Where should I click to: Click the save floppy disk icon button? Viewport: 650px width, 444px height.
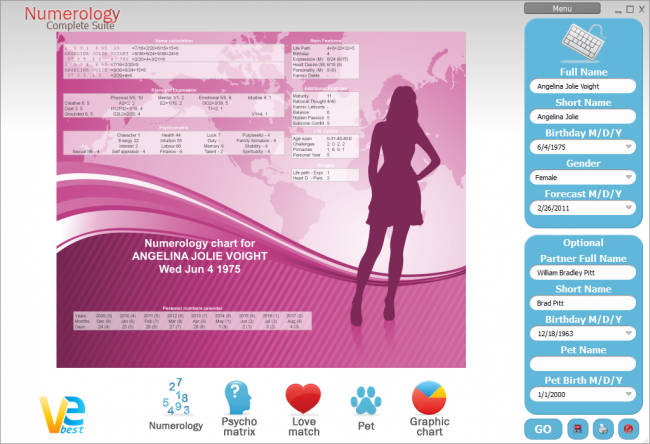[577, 429]
